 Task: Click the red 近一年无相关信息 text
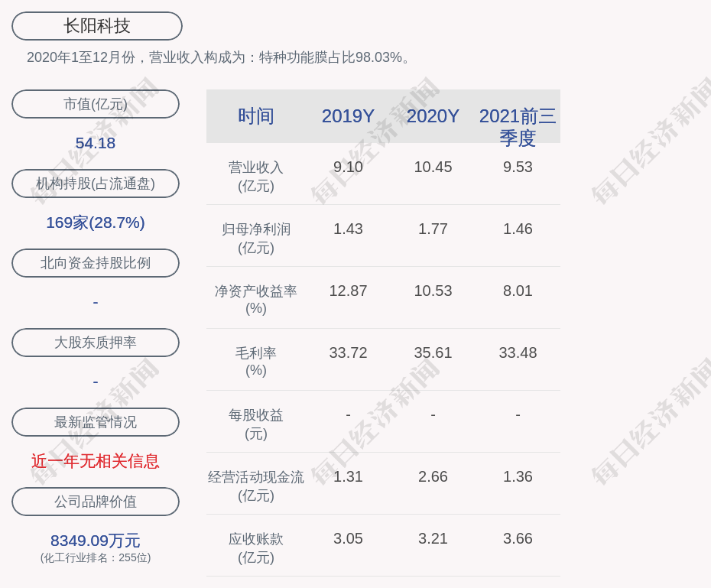[x=96, y=461]
